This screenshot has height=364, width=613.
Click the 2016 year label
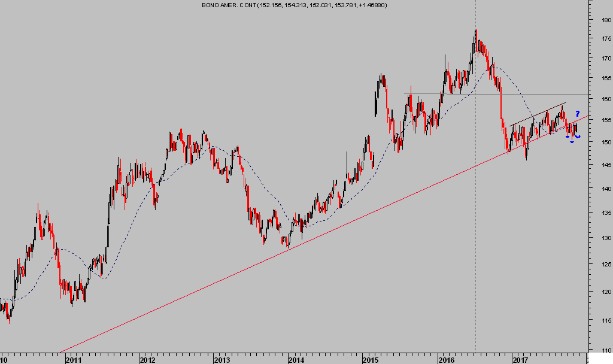click(445, 360)
